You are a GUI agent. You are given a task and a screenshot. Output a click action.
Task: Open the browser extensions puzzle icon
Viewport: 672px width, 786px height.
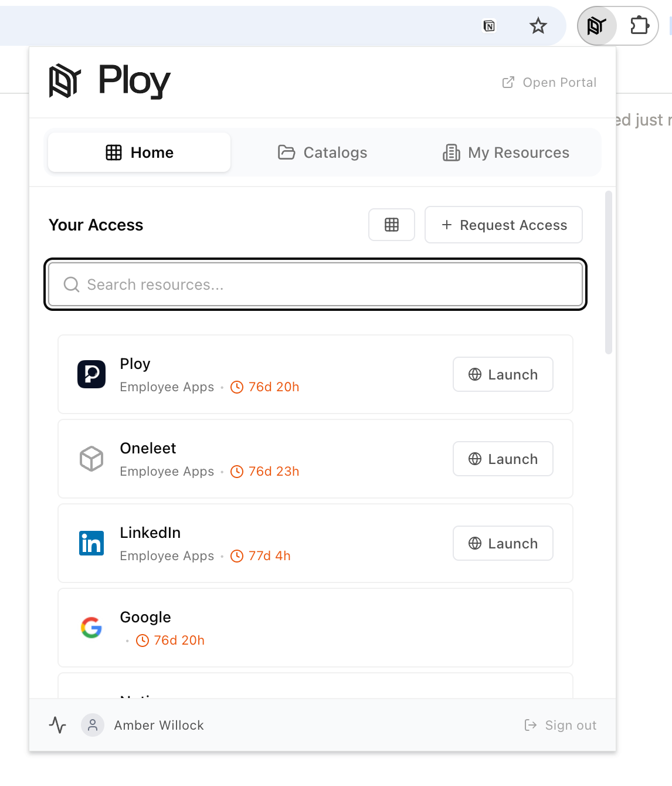[639, 26]
